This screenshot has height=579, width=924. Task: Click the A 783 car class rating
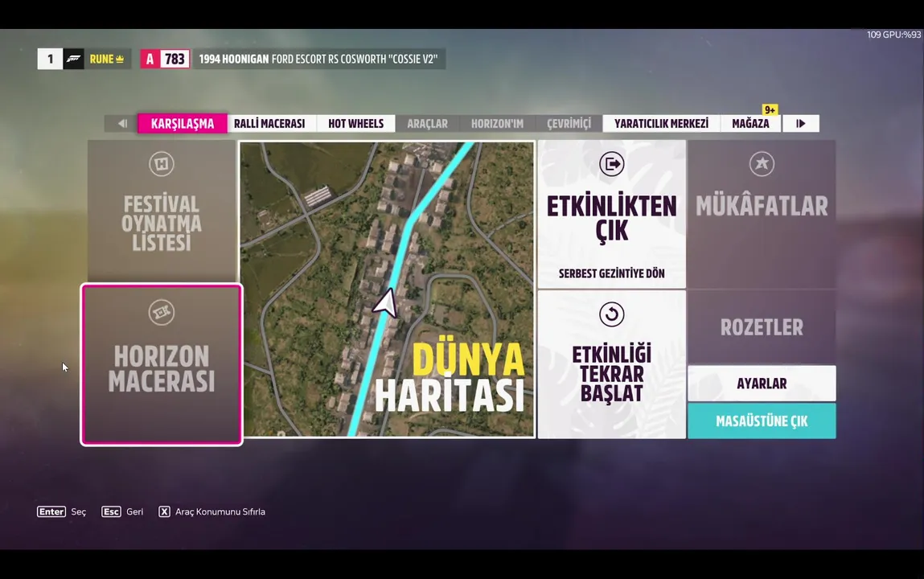[x=165, y=59]
